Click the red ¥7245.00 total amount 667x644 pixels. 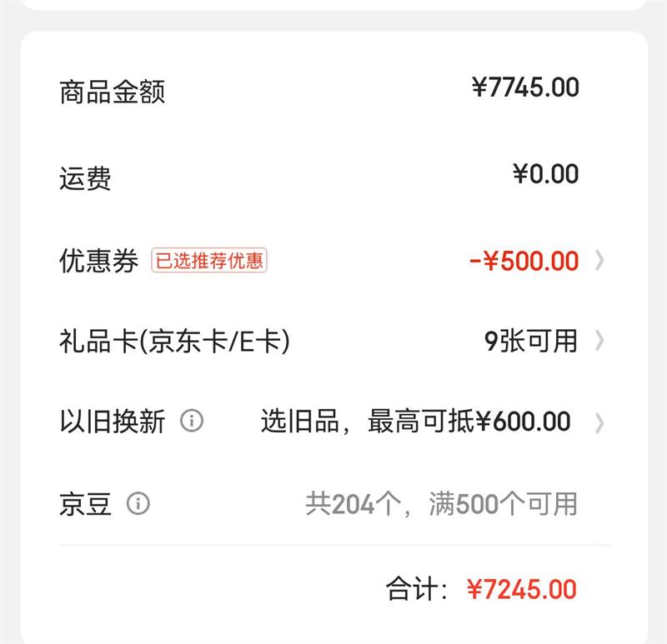pyautogui.click(x=521, y=590)
